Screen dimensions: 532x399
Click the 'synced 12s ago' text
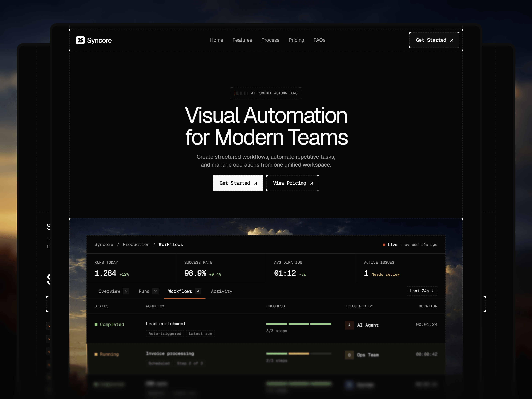click(x=421, y=245)
